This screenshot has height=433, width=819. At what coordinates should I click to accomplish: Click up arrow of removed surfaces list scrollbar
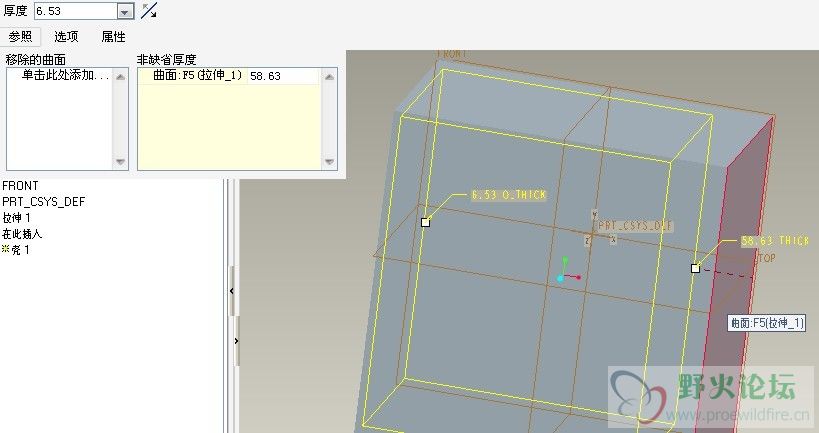[x=121, y=77]
